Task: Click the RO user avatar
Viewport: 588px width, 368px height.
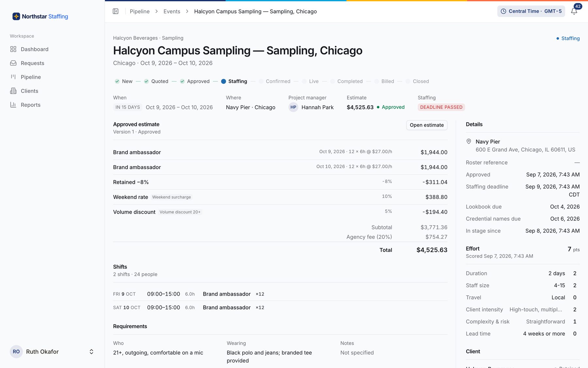Action: tap(16, 352)
